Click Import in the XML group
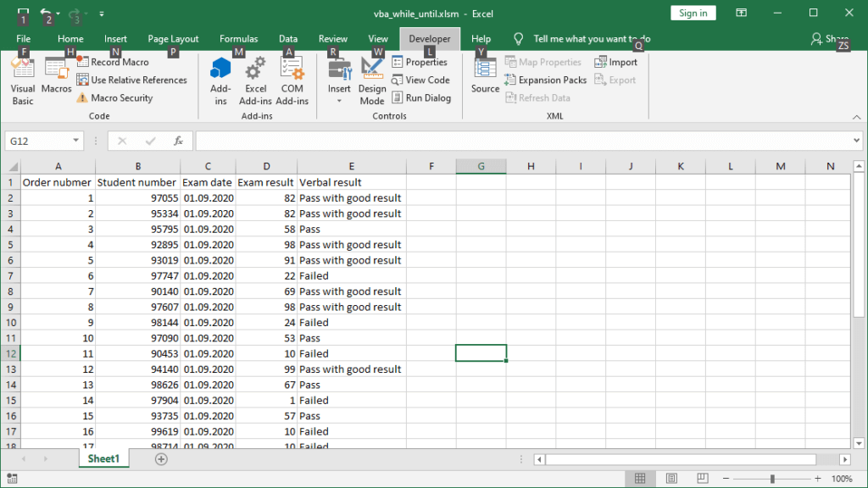868x488 pixels. [617, 61]
